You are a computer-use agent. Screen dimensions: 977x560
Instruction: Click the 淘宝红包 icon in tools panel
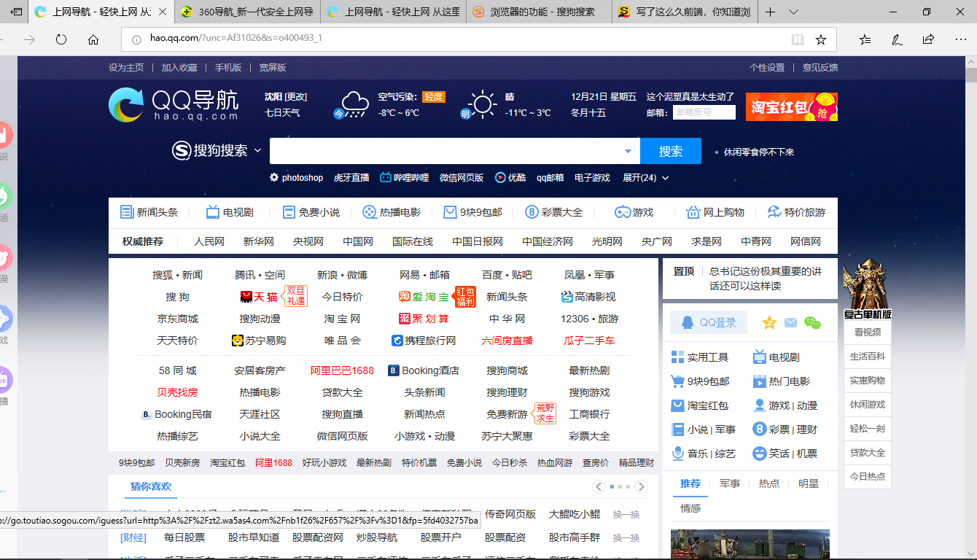(678, 405)
